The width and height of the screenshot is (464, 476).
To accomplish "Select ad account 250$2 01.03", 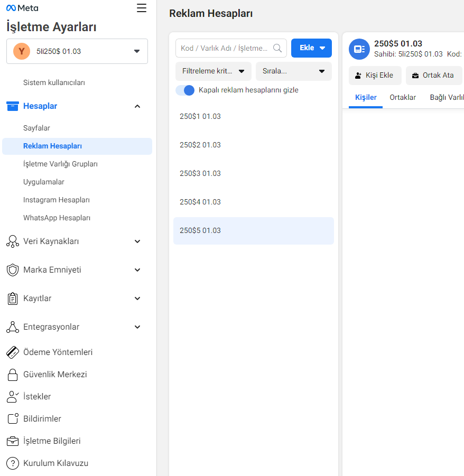I will [254, 145].
